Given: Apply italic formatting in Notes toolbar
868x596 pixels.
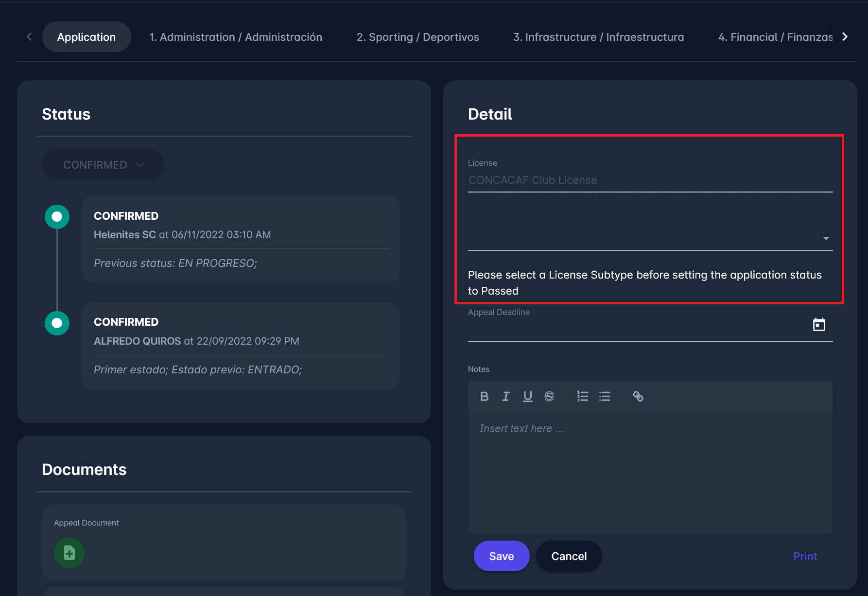Looking at the screenshot, I should 506,397.
